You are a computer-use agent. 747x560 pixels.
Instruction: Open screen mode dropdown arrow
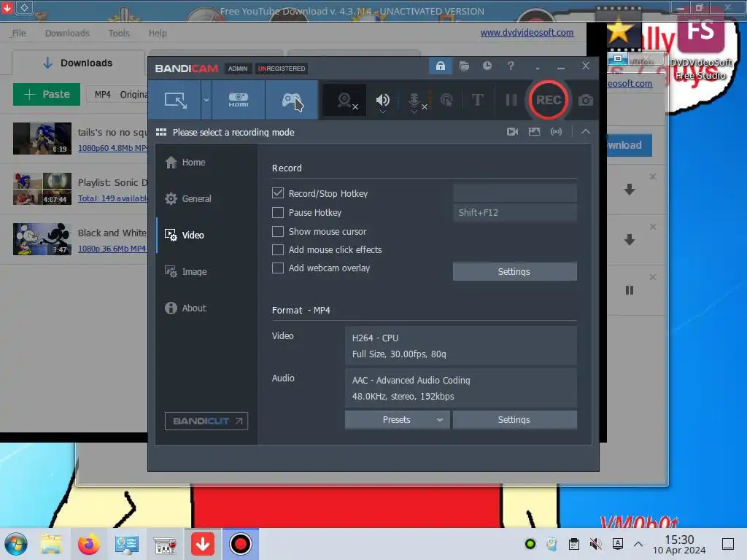click(206, 100)
